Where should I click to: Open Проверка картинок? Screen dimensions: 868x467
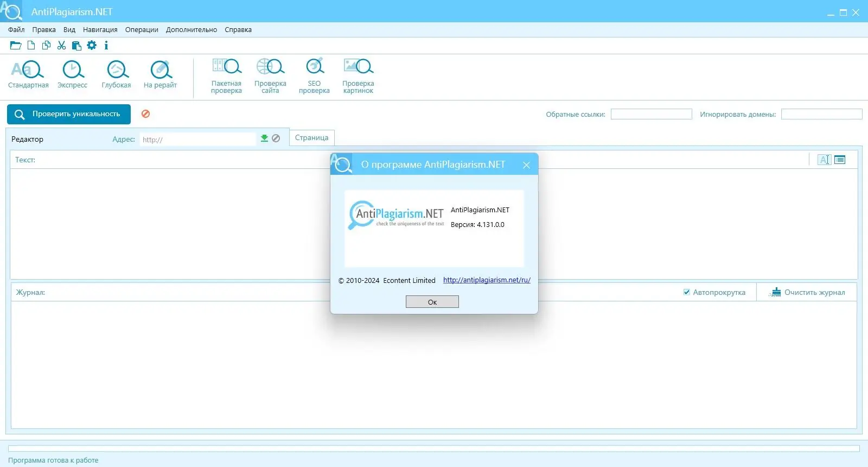click(x=358, y=76)
